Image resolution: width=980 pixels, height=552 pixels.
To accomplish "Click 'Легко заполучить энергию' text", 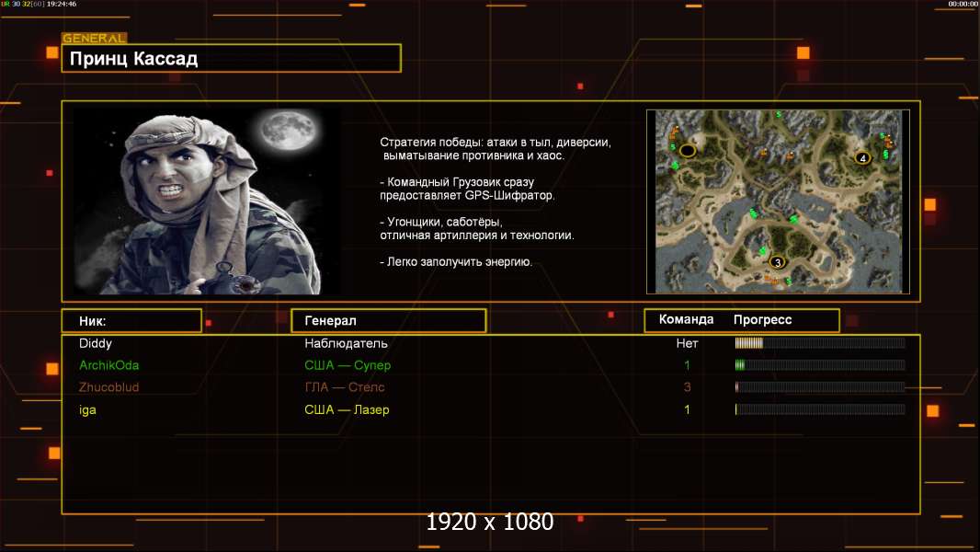I will [x=456, y=262].
